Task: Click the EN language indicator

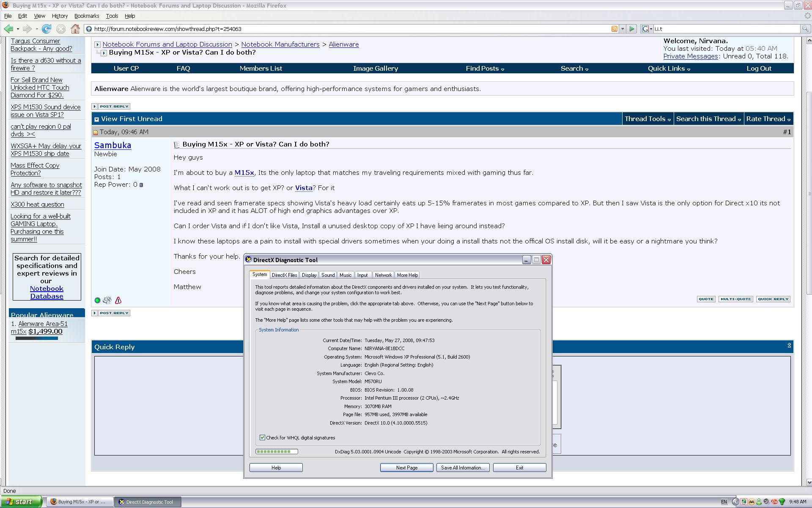Action: tap(724, 502)
